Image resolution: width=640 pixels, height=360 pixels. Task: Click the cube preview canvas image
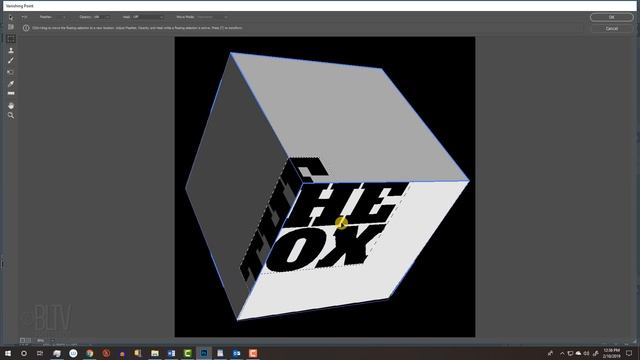tap(325, 187)
